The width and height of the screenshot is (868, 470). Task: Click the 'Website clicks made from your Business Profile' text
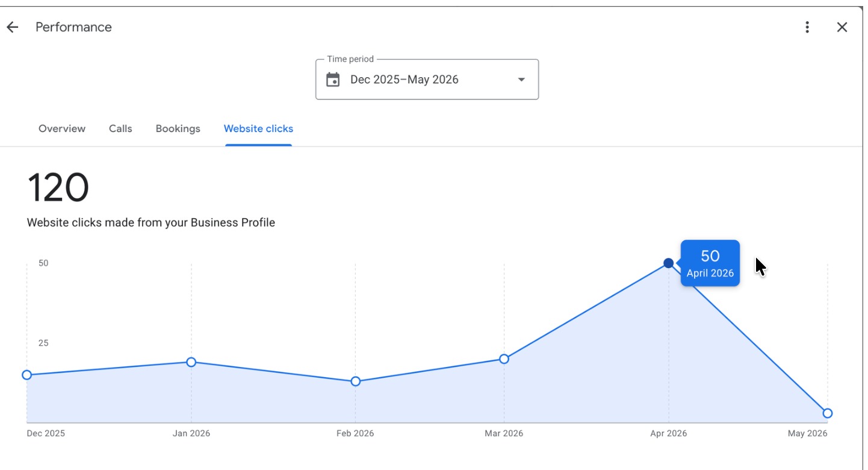pyautogui.click(x=151, y=222)
